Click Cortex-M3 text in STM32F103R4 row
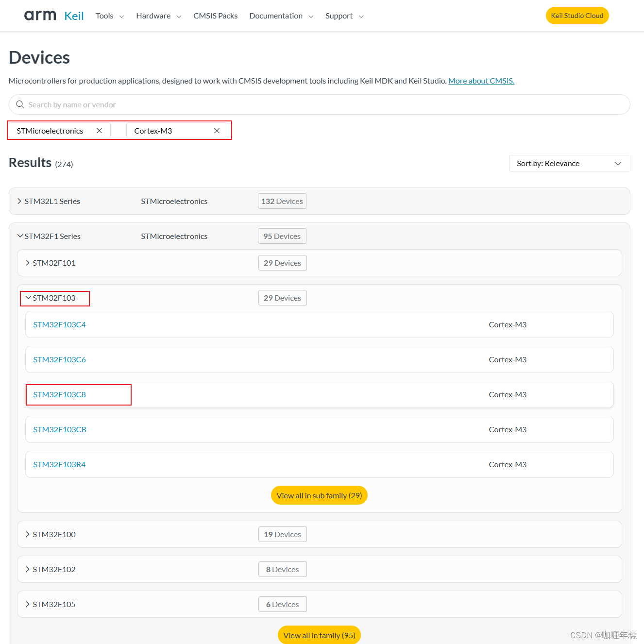The height and width of the screenshot is (644, 644). [x=508, y=464]
